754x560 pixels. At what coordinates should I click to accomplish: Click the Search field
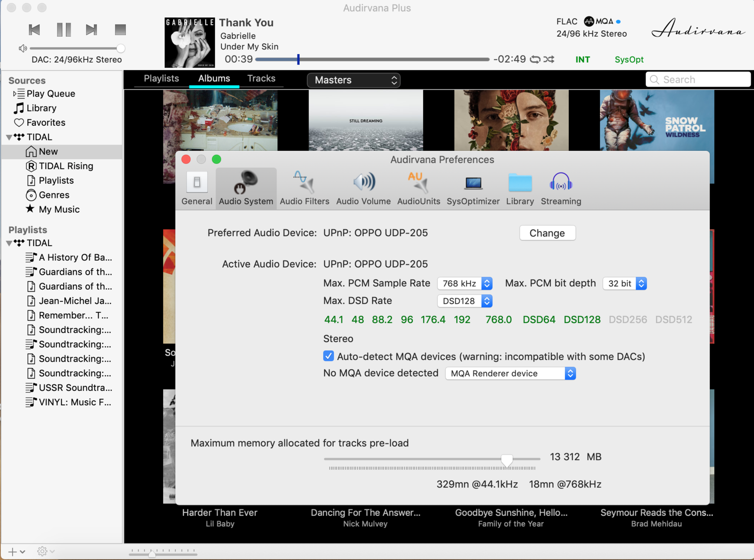(x=698, y=80)
